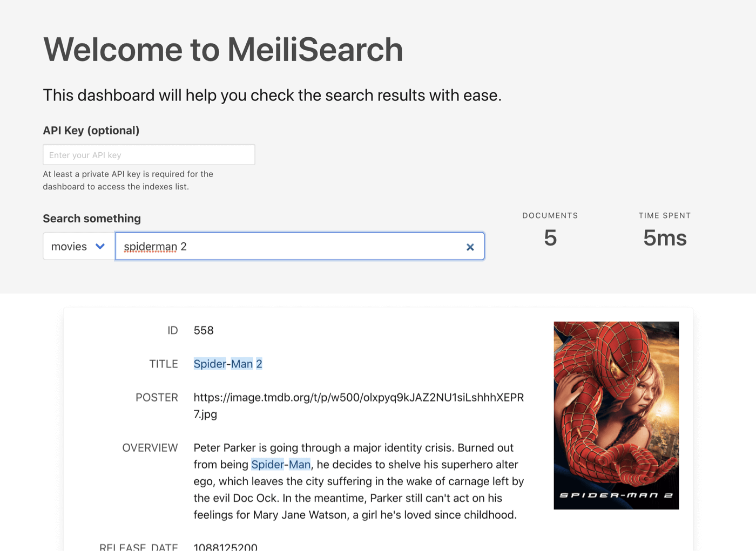Click the API Key (optional) label
This screenshot has width=756, height=551.
point(91,130)
